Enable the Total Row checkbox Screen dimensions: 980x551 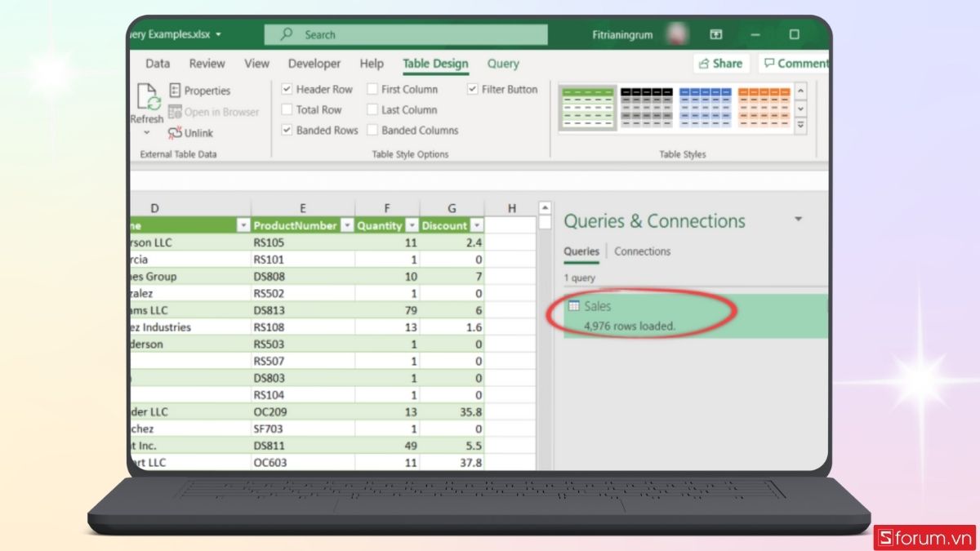tap(287, 109)
